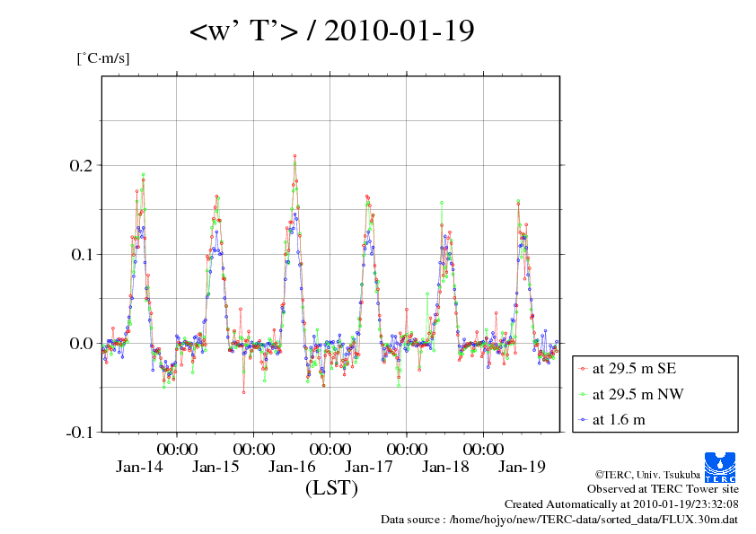Click the 'Created Automatically at' timestamp line
This screenshot has width=756, height=534.
coord(621,504)
